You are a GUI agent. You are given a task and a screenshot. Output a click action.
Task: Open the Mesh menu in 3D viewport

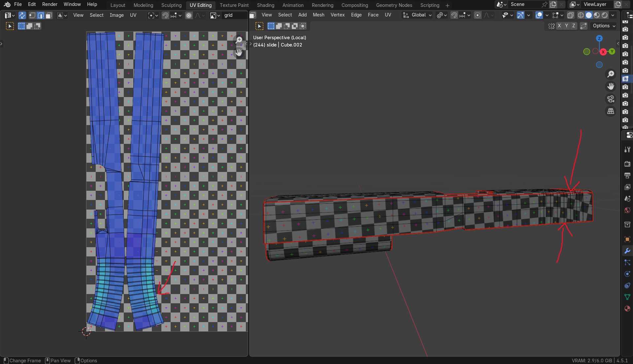click(x=318, y=15)
